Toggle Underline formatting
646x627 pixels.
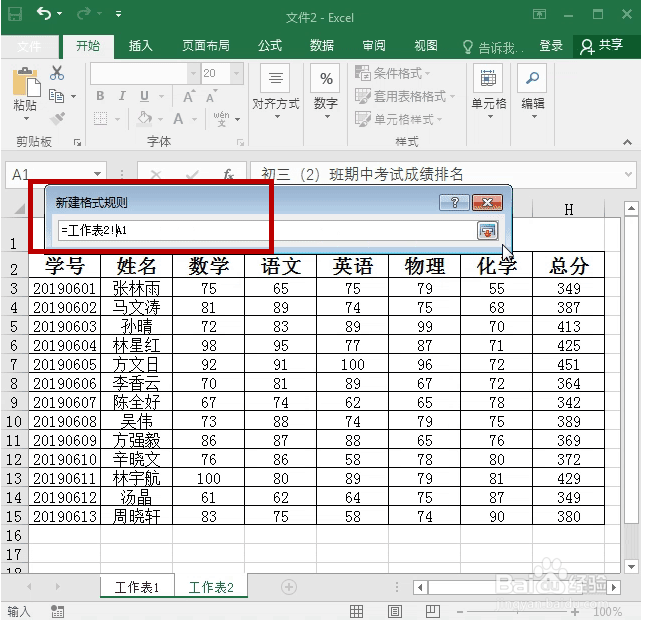tap(144, 96)
